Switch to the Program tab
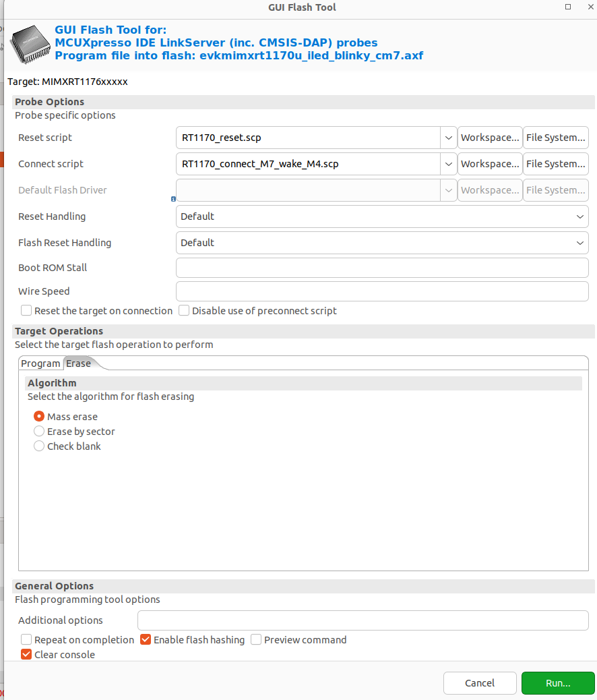 coord(40,363)
